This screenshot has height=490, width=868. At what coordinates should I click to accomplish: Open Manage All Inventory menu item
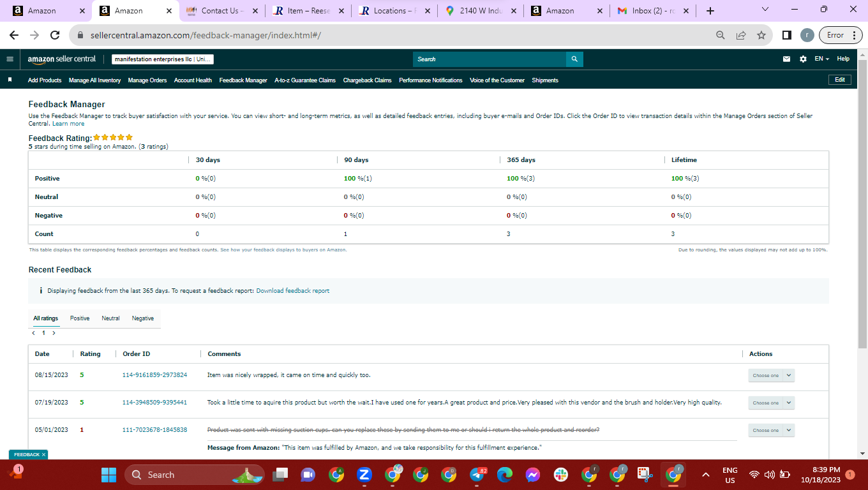[x=94, y=80]
